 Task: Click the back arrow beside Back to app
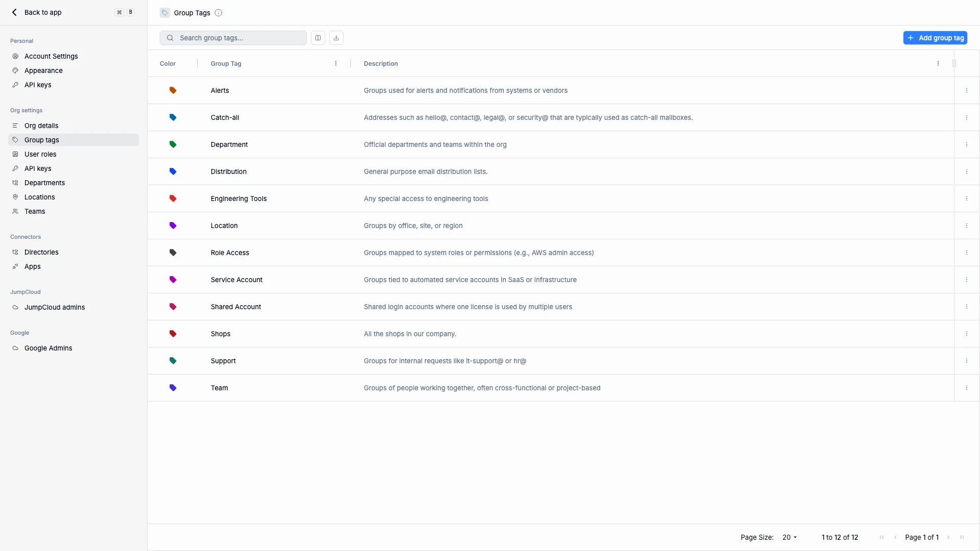[14, 12]
